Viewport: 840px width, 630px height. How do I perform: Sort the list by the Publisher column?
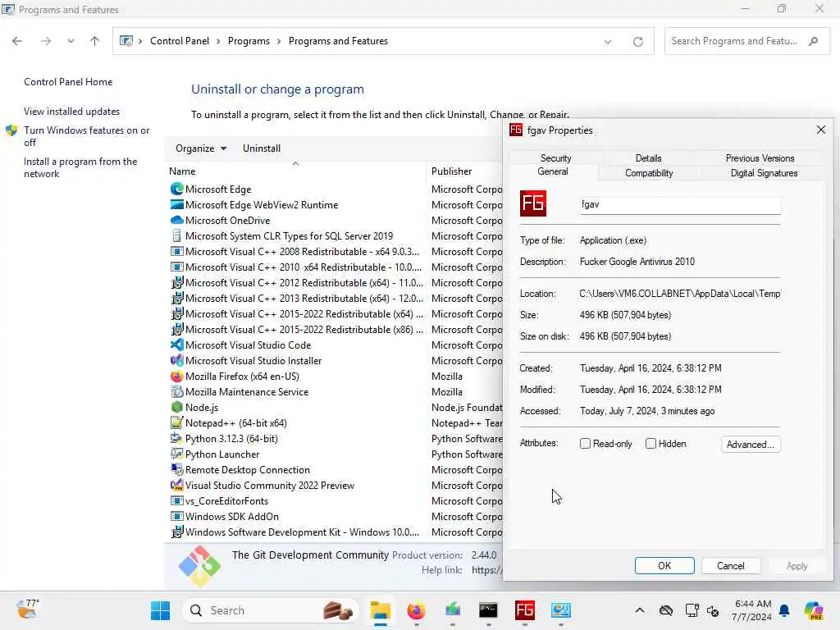click(x=465, y=171)
